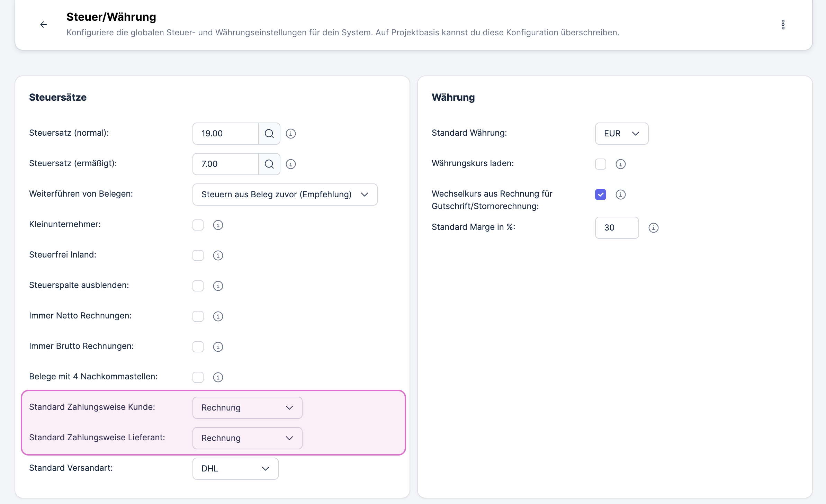View info about Belege mit 4 Nachkommastellen
The width and height of the screenshot is (826, 504).
point(218,377)
